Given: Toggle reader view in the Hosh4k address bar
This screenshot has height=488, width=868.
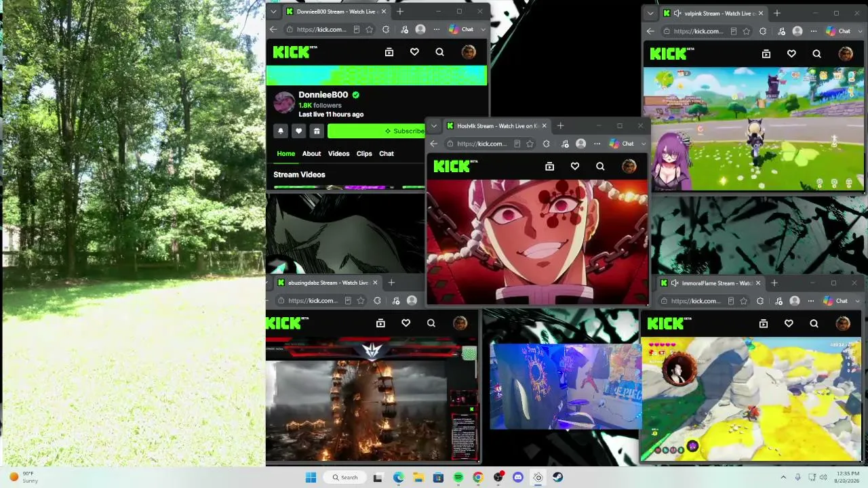Looking at the screenshot, I should (x=517, y=144).
